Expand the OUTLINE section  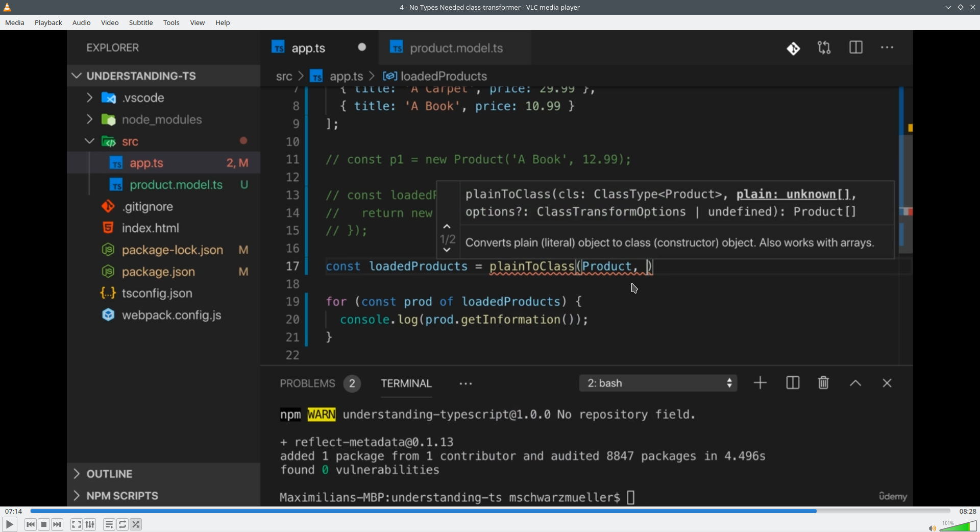pos(163,474)
